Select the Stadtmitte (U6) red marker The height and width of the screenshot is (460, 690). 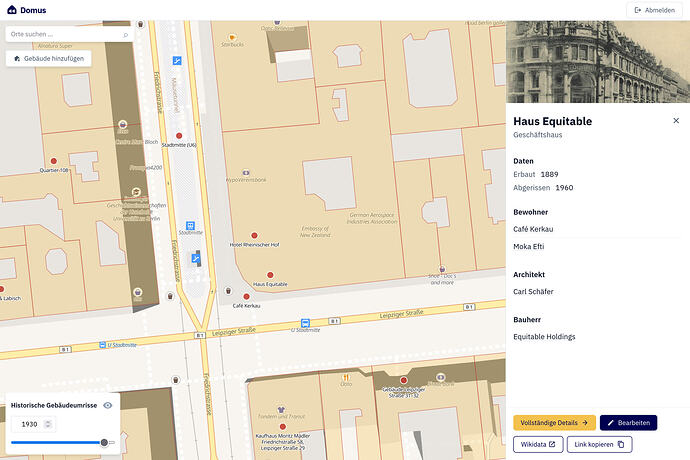click(179, 136)
